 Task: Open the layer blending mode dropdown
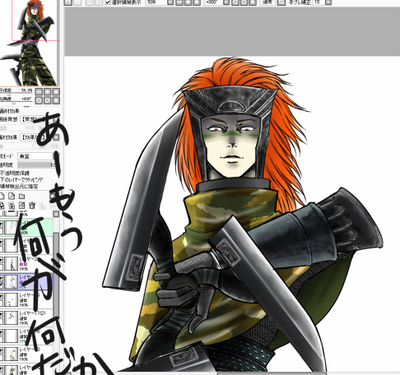(x=35, y=156)
